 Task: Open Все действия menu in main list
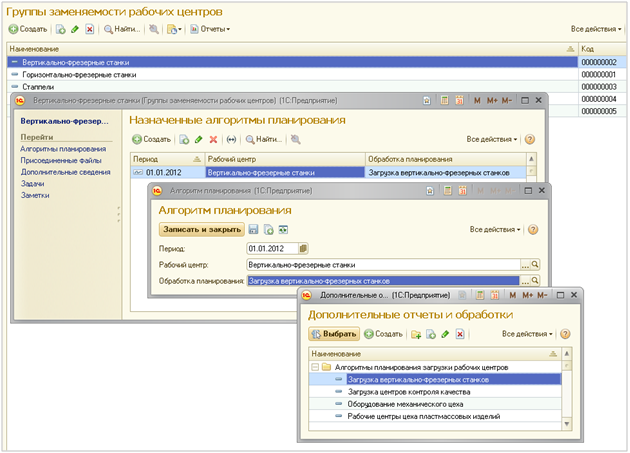[596, 29]
